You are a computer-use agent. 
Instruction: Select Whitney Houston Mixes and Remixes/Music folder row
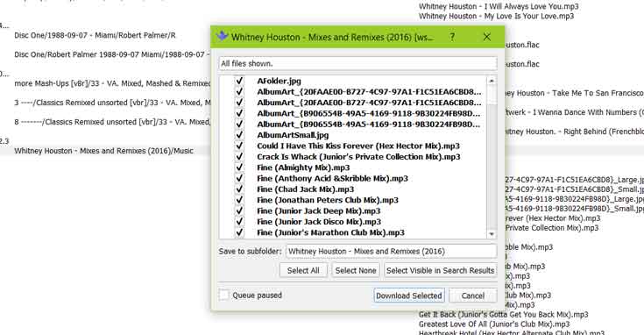pyautogui.click(x=104, y=151)
